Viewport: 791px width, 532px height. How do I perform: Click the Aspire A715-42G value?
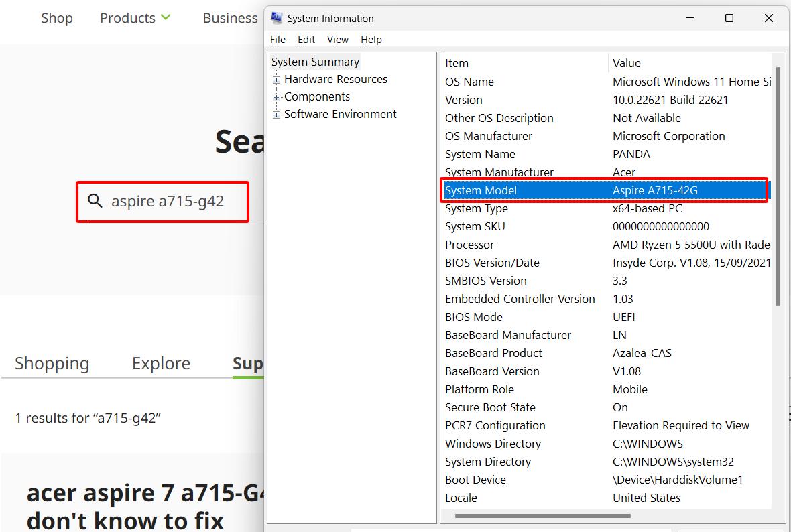(x=655, y=190)
